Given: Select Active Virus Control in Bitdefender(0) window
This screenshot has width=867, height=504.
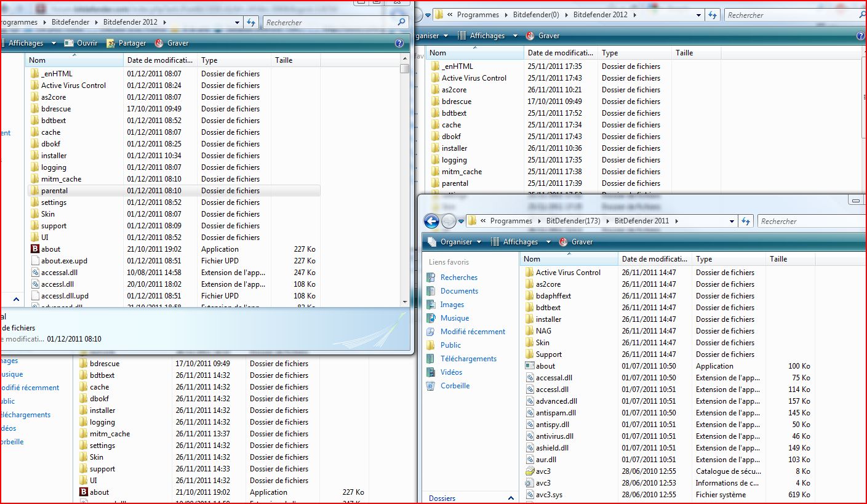Looking at the screenshot, I should [x=468, y=78].
